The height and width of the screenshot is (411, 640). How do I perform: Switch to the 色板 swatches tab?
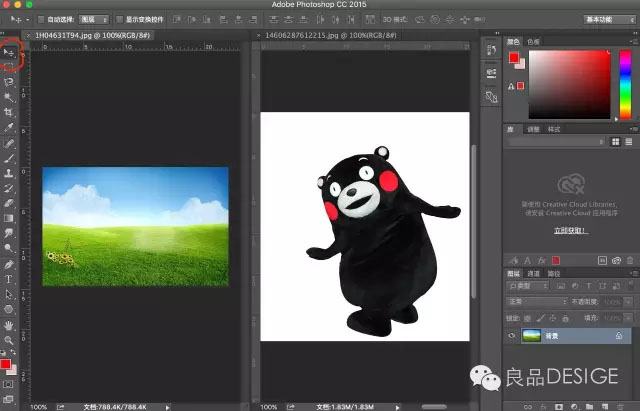click(x=534, y=41)
